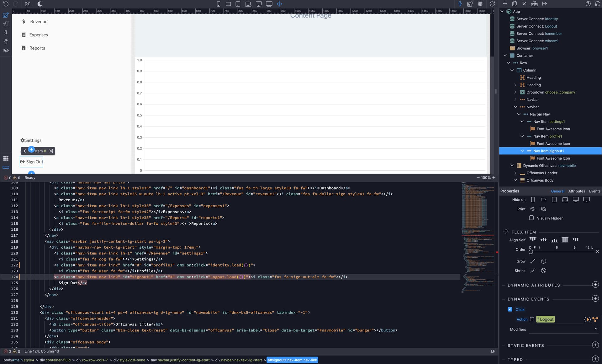
Task: Open the help question mark icon
Action: (588, 4)
